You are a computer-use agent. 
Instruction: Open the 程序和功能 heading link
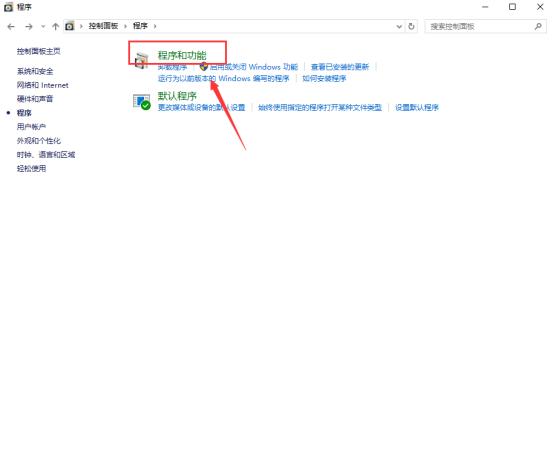(182, 55)
